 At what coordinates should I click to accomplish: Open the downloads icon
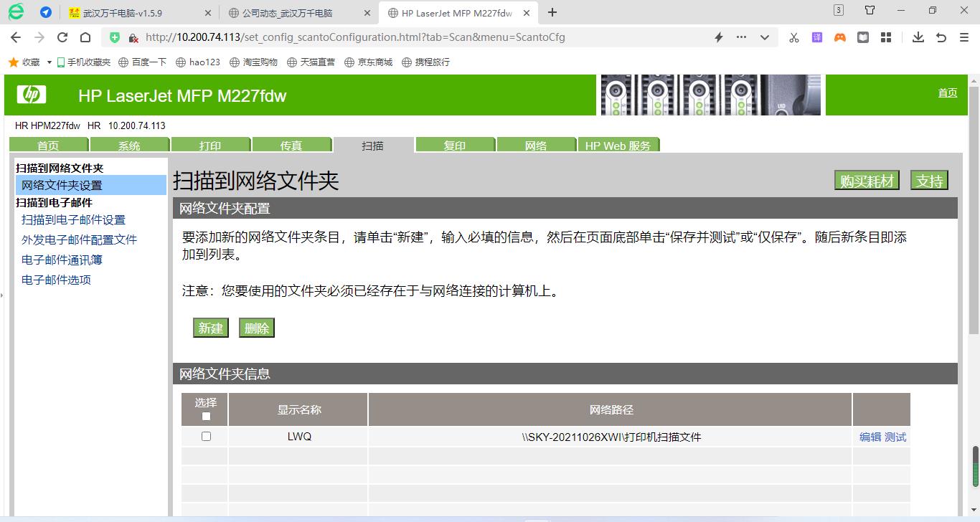(918, 37)
